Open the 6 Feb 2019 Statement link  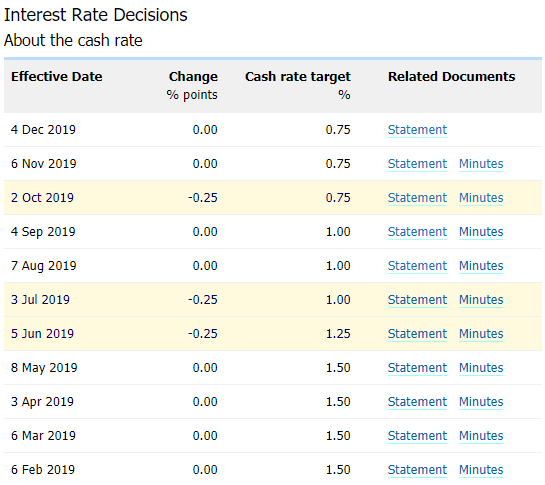(x=417, y=470)
